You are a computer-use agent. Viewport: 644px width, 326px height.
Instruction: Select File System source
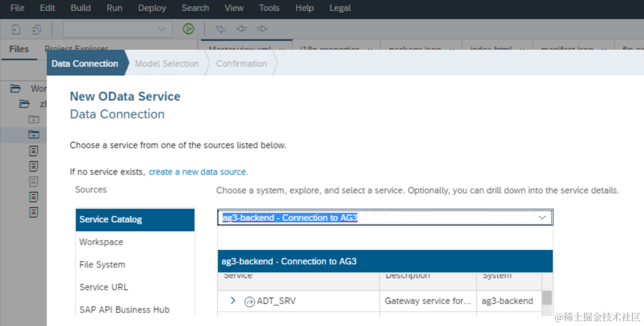click(135, 265)
